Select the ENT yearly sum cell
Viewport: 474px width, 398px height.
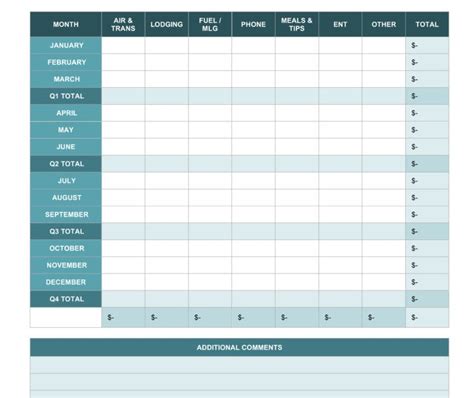point(340,318)
